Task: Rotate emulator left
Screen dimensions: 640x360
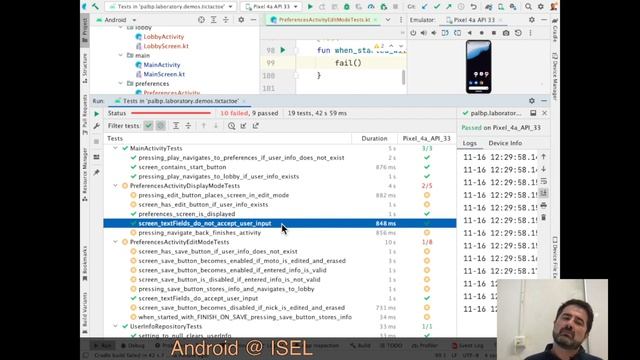Action: point(445,33)
